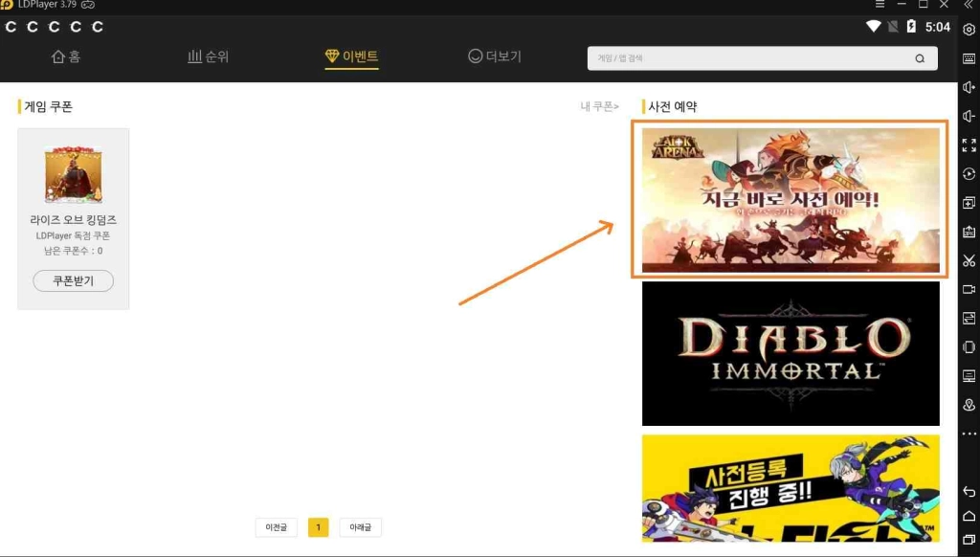
Task: Click the 쿠폰받기 button
Action: (x=73, y=280)
